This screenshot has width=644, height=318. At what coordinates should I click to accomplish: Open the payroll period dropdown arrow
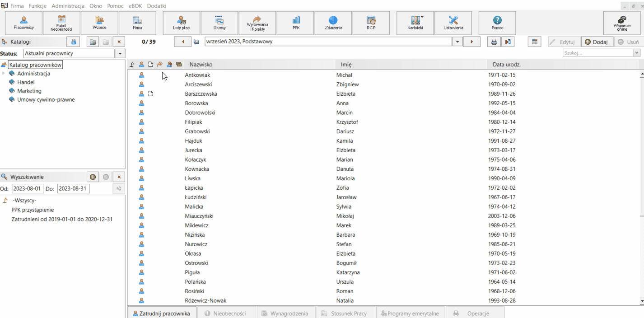[457, 42]
